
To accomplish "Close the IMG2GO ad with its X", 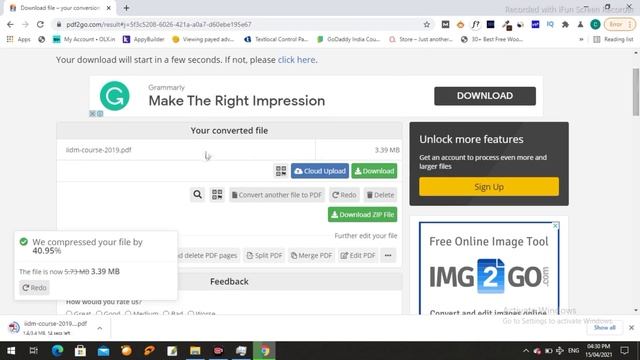I will coord(555,226).
